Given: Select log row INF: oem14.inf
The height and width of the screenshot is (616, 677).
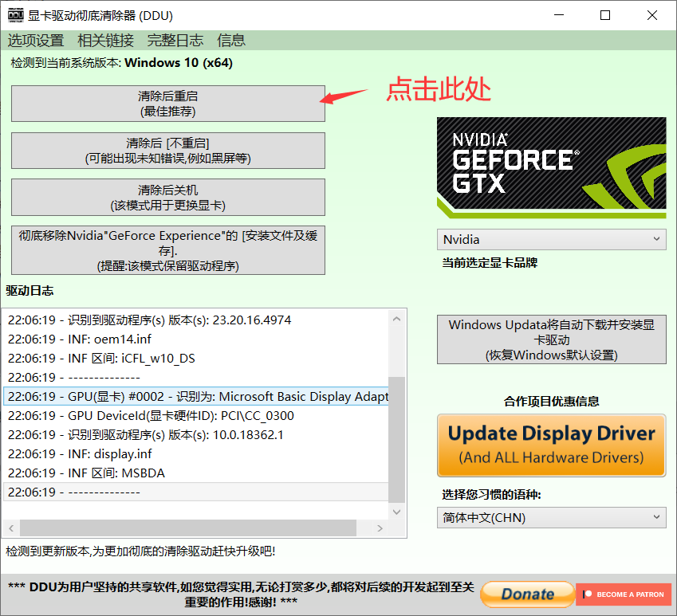Looking at the screenshot, I should [x=195, y=339].
